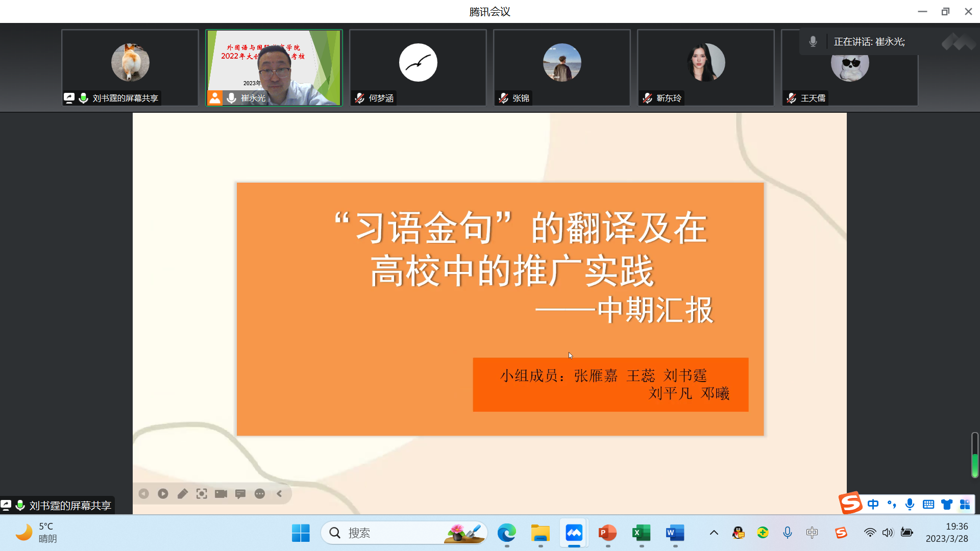The width and height of the screenshot is (980, 551).
Task: Open more options ellipsis in slideshow toolbar
Action: tap(260, 494)
